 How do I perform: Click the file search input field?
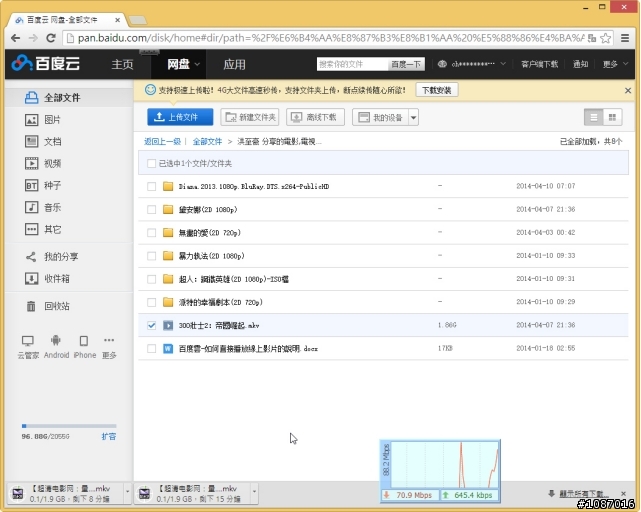(x=352, y=64)
